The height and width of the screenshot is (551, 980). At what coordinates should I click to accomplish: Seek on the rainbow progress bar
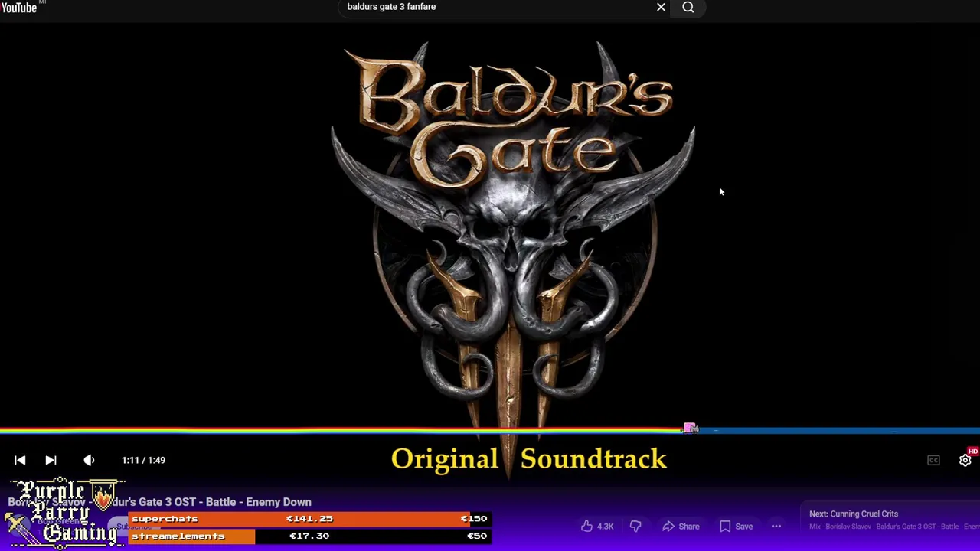(490, 430)
